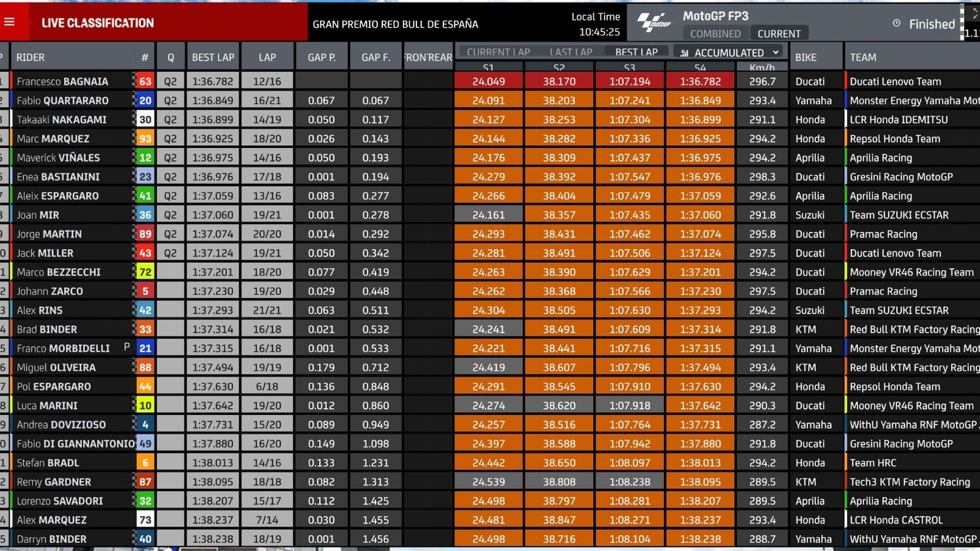Click the clock icon beside Finished
Viewport: 980px width, 551px height.
(897, 23)
